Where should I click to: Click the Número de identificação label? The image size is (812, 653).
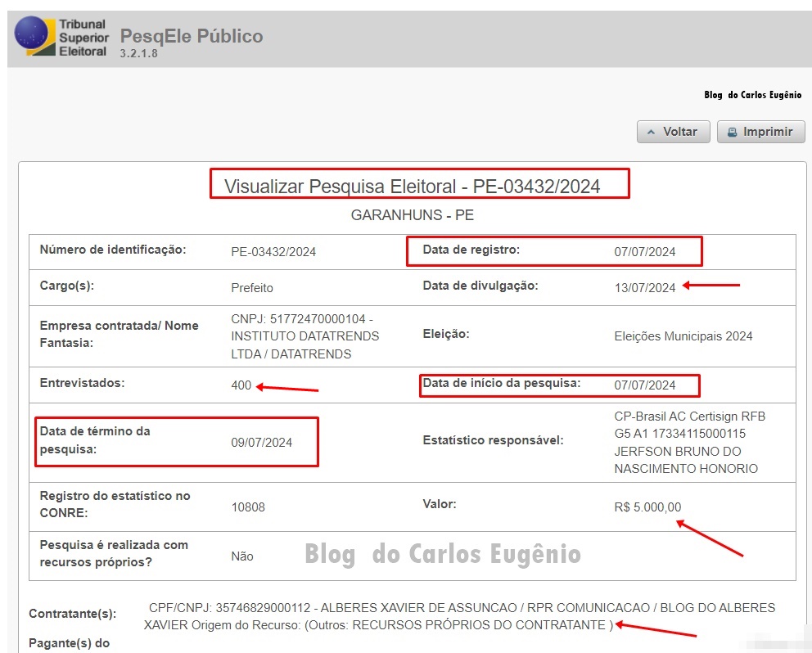[x=113, y=250]
